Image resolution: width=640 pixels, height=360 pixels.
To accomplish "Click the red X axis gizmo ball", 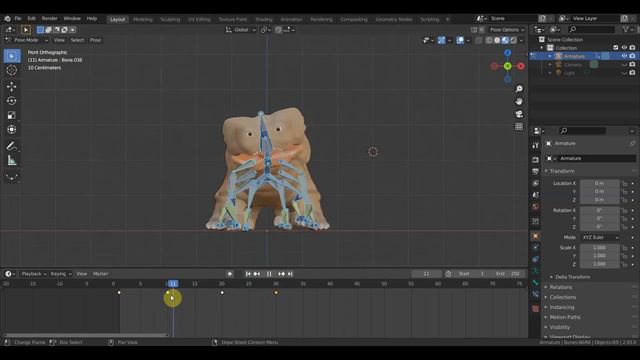I will tap(521, 66).
